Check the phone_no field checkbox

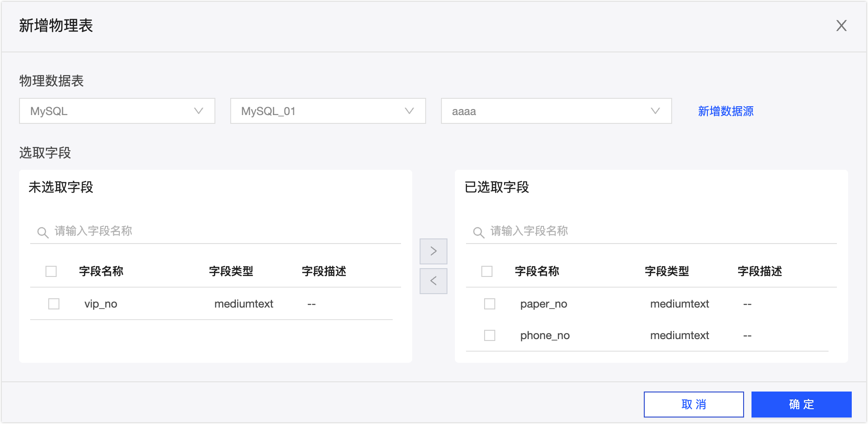pyautogui.click(x=490, y=335)
